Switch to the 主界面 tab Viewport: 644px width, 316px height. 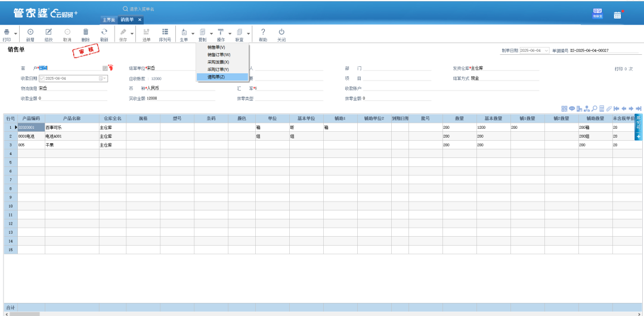(109, 20)
